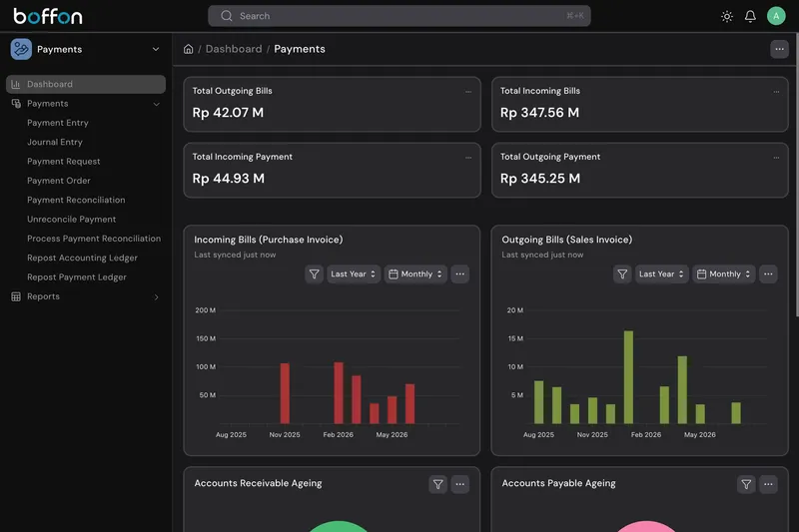Open the notifications bell
The image size is (799, 532).
point(750,16)
